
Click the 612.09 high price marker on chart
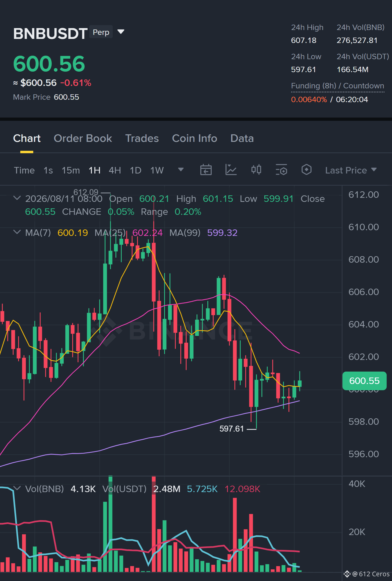pyautogui.click(x=86, y=192)
